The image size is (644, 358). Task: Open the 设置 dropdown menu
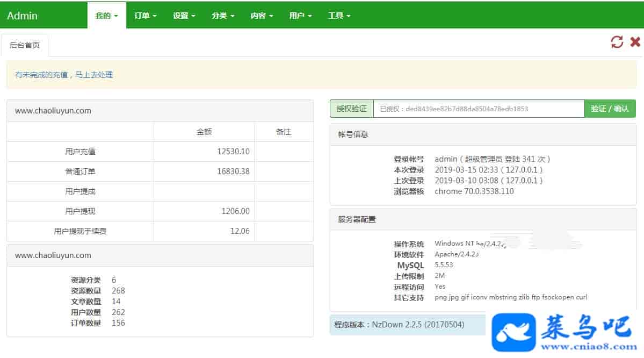coord(184,16)
